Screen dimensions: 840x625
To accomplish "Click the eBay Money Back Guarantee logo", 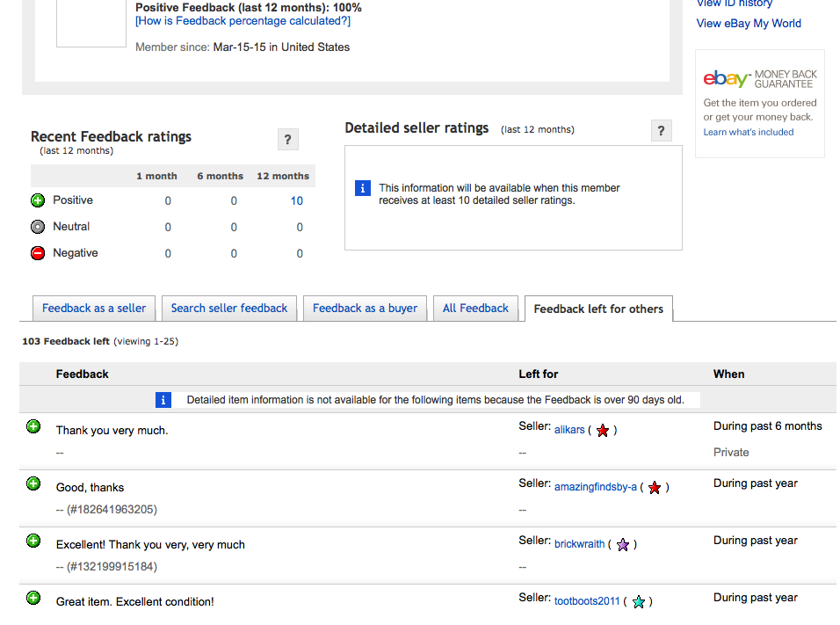I will [x=760, y=79].
